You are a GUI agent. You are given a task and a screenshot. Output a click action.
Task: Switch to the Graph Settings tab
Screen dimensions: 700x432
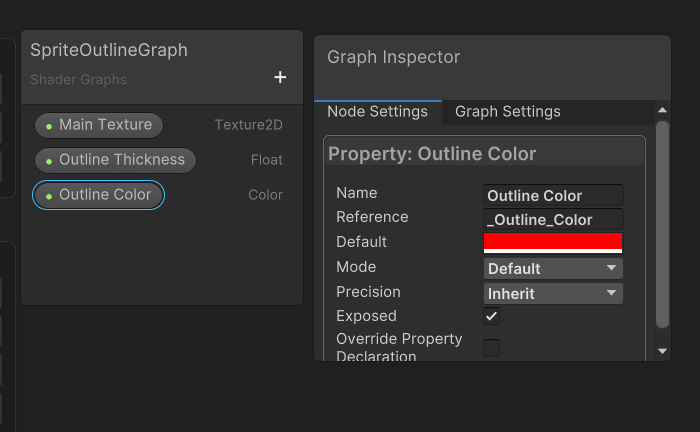tap(508, 112)
